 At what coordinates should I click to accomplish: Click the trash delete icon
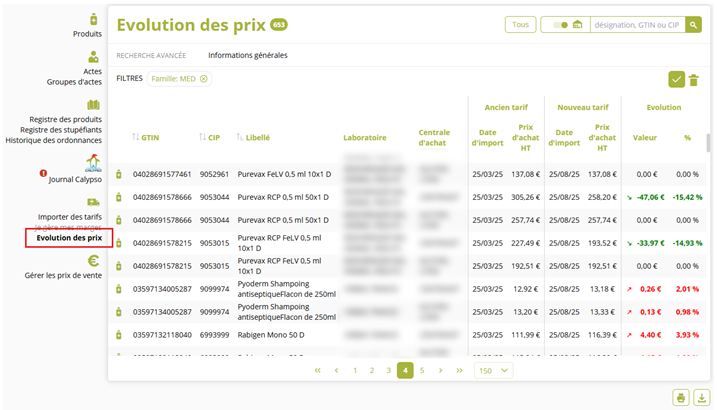[x=694, y=80]
